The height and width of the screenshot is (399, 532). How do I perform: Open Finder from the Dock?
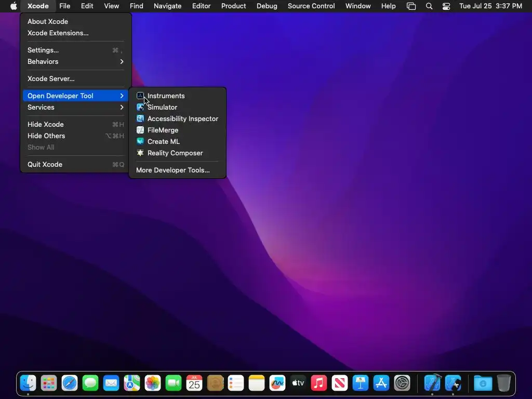point(28,383)
